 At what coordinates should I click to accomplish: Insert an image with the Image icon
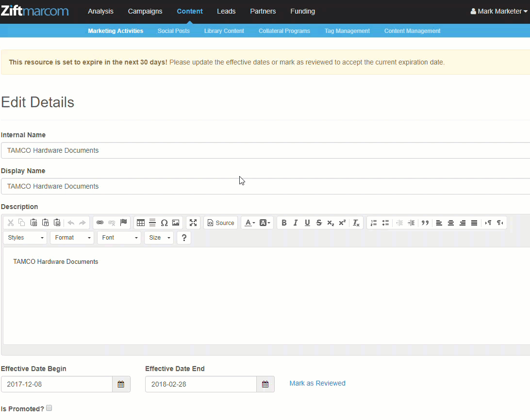point(176,223)
